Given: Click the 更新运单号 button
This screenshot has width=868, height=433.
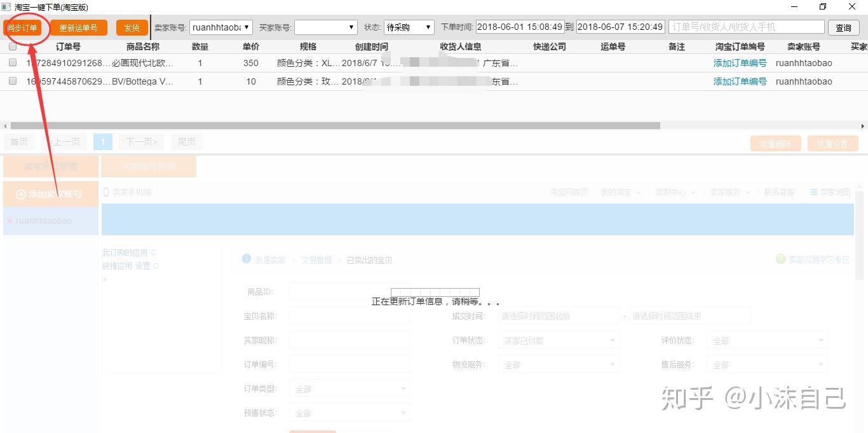Looking at the screenshot, I should click(x=79, y=28).
